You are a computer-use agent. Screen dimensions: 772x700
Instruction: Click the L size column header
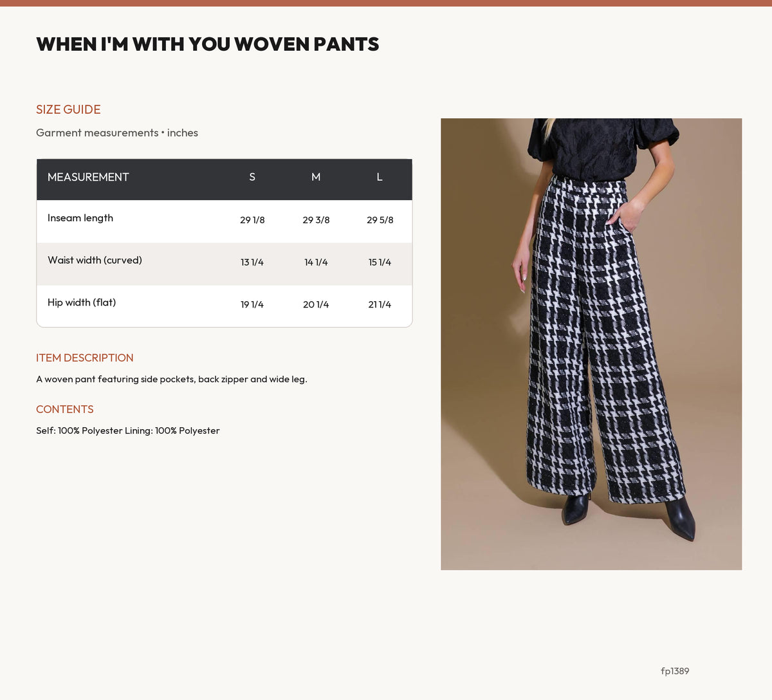coord(380,177)
